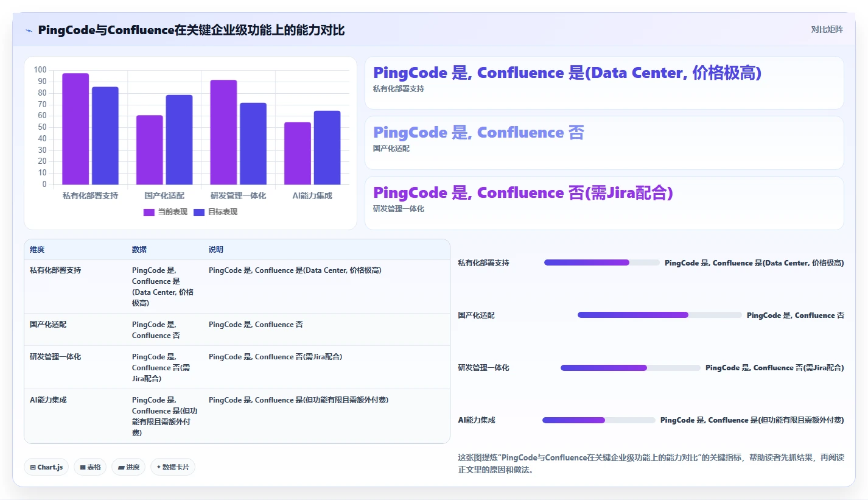The width and height of the screenshot is (868, 500).
Task: Click the 私有化部署支持 label beside its progress bar
Action: coord(484,262)
